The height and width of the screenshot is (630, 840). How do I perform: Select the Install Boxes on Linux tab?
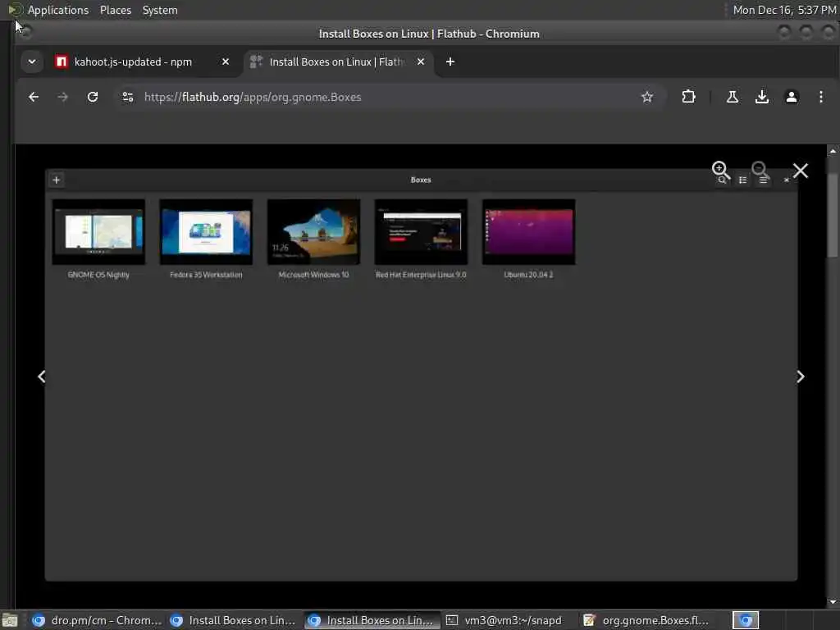click(338, 62)
